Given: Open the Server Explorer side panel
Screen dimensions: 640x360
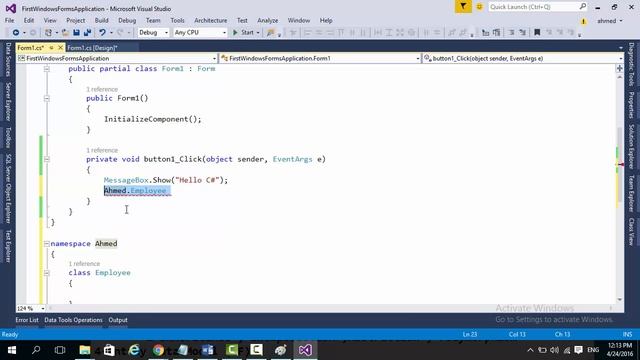Looking at the screenshot, I should point(8,101).
